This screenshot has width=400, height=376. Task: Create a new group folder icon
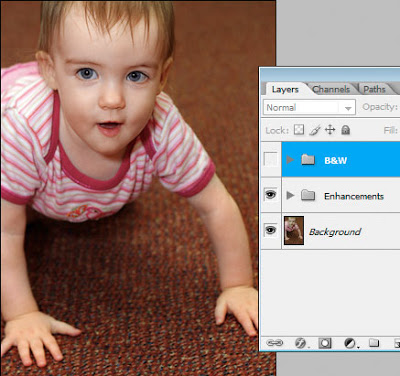click(x=374, y=343)
